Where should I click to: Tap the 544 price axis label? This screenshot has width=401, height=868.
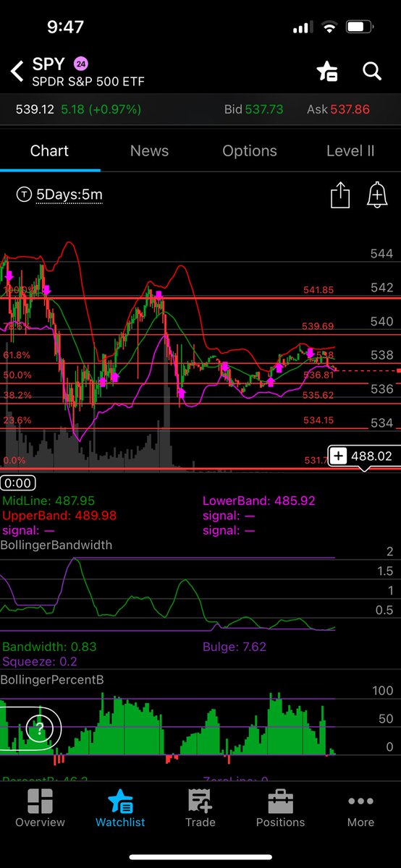coord(381,254)
